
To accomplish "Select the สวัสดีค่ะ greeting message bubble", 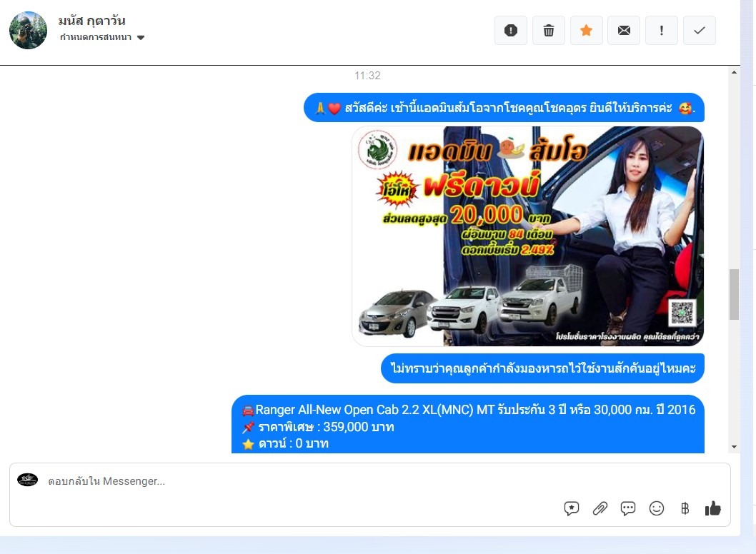I will pyautogui.click(x=504, y=107).
